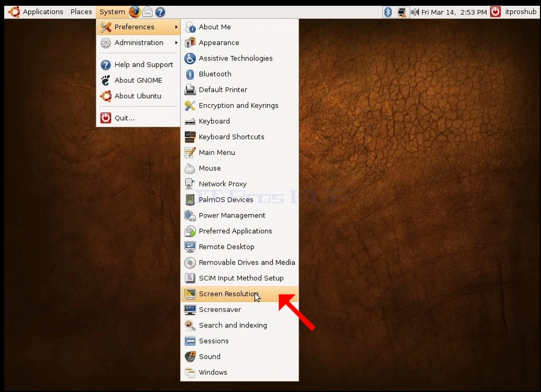Click the PalmOS Devices icon

190,200
